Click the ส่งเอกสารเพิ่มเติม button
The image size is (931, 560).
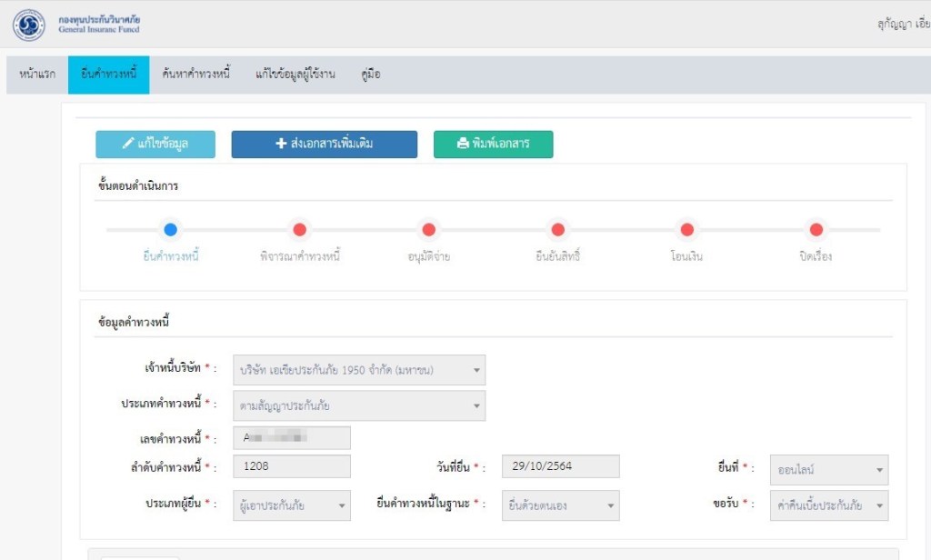(x=324, y=145)
